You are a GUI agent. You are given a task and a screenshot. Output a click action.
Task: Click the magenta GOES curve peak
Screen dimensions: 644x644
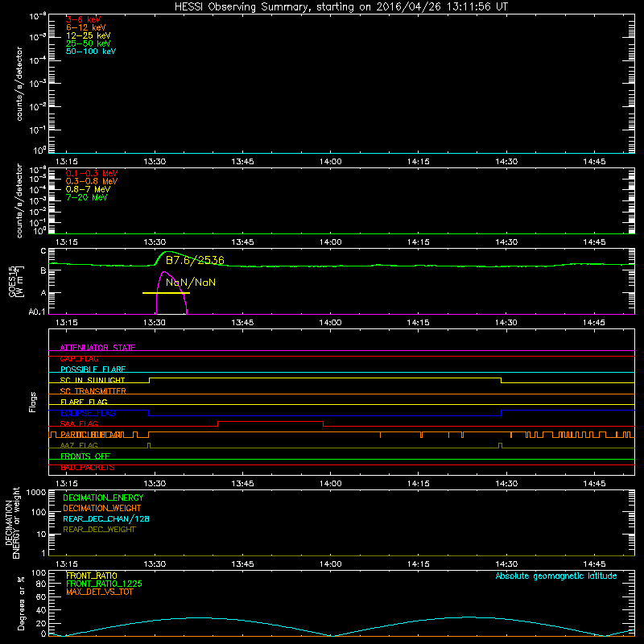tap(164, 272)
